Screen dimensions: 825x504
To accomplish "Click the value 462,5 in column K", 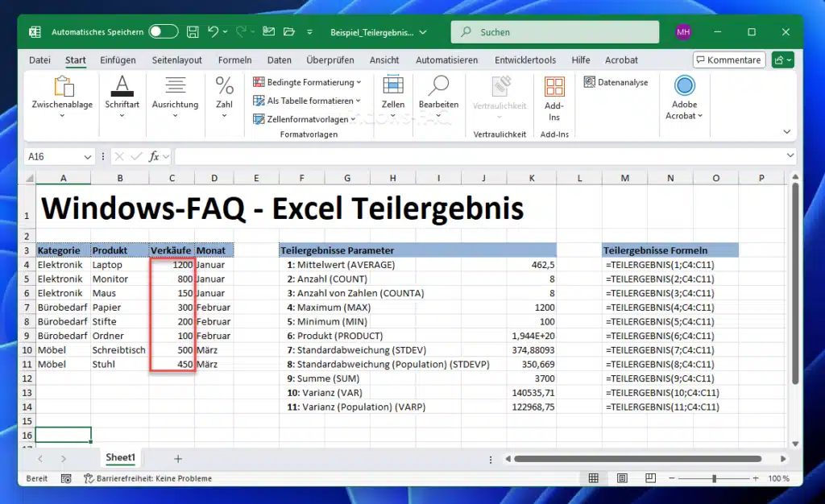I will pyautogui.click(x=543, y=265).
